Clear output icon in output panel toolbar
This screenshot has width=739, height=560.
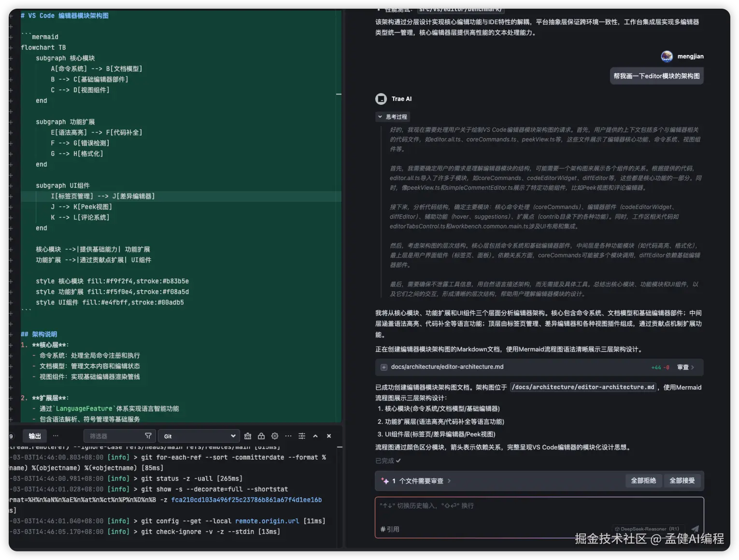(x=248, y=436)
